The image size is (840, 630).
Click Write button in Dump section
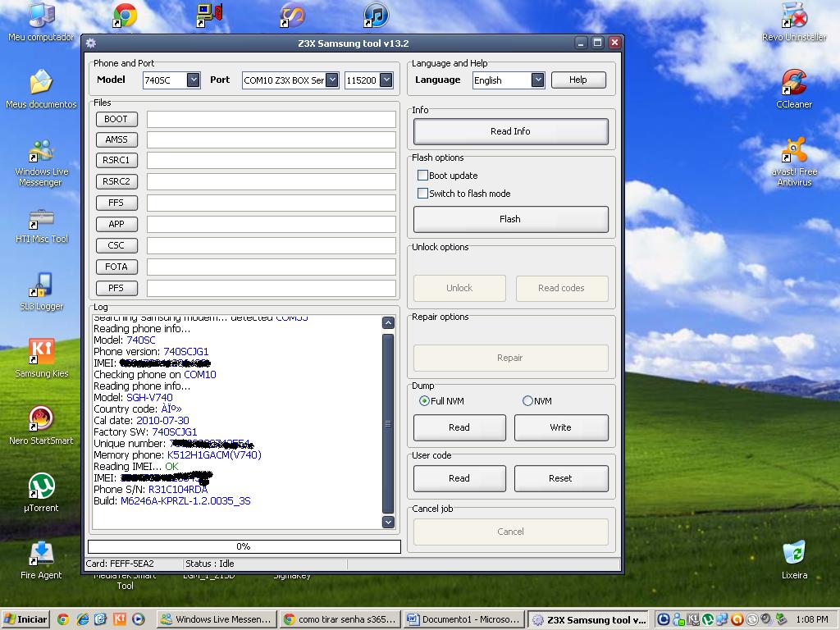pos(561,427)
